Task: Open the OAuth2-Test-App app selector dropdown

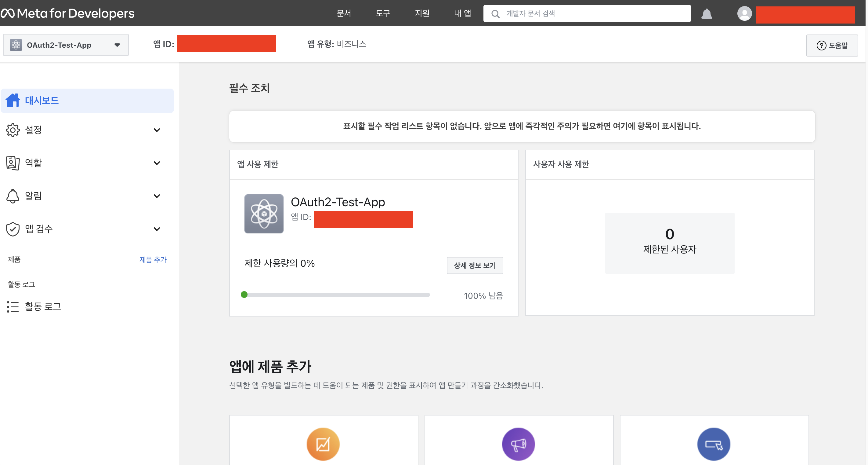Action: (66, 45)
